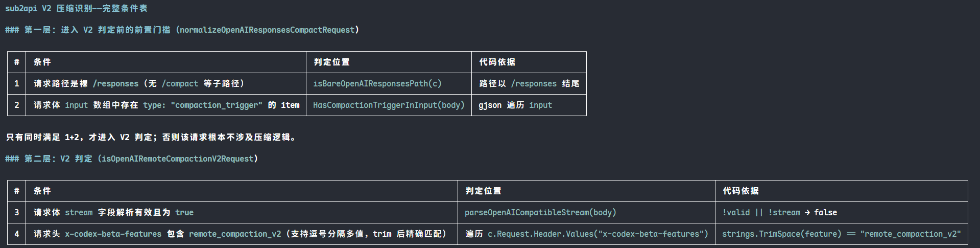Click '判定位置' header in second table
Screen dimensions: 980x248
(x=483, y=191)
